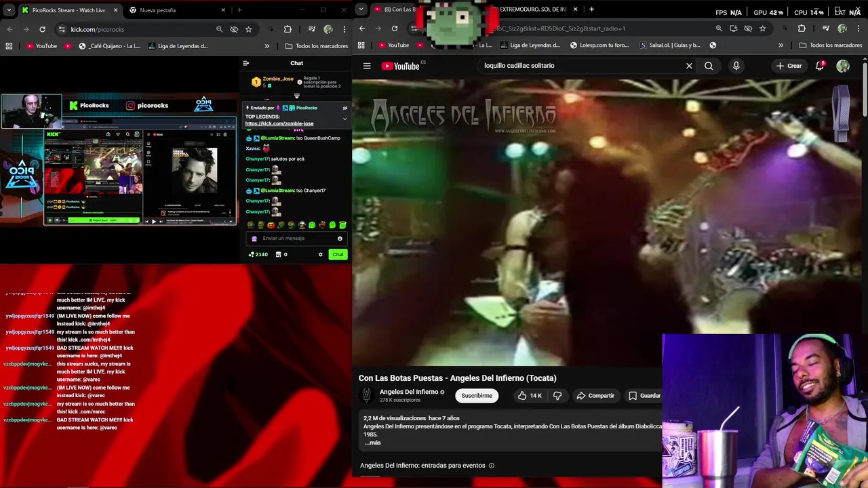The height and width of the screenshot is (488, 868).
Task: Like the video with 14 K thumbs up
Action: click(530, 396)
